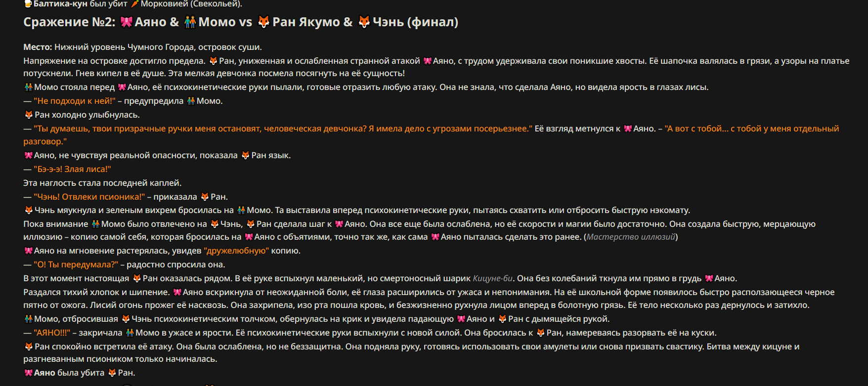
Task: Click fox emoji before 'Ран с дымящейся рукой'
Action: [503, 319]
